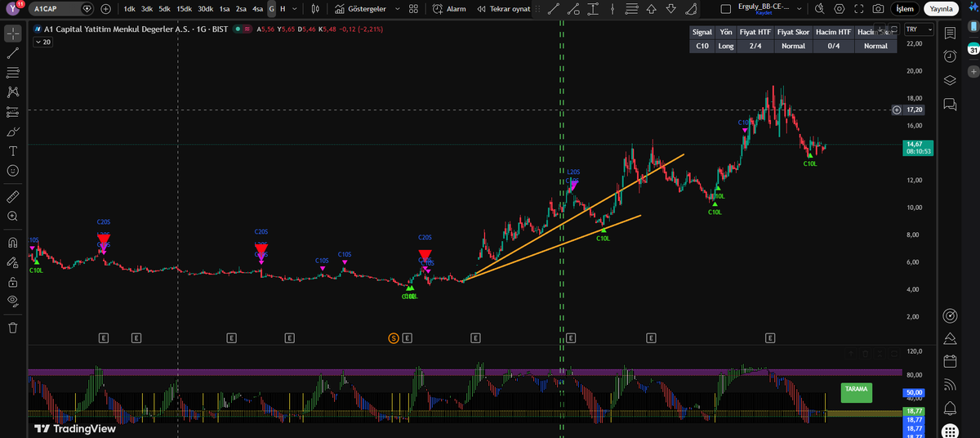This screenshot has height=438, width=980.
Task: Open the object tree layers icon
Action: [x=949, y=80]
